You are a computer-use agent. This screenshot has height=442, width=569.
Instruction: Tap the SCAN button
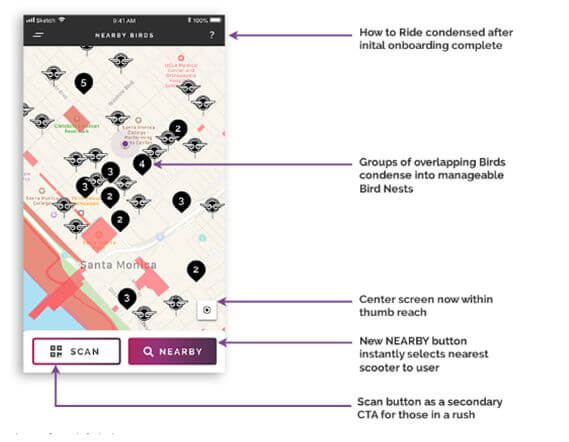click(x=77, y=351)
